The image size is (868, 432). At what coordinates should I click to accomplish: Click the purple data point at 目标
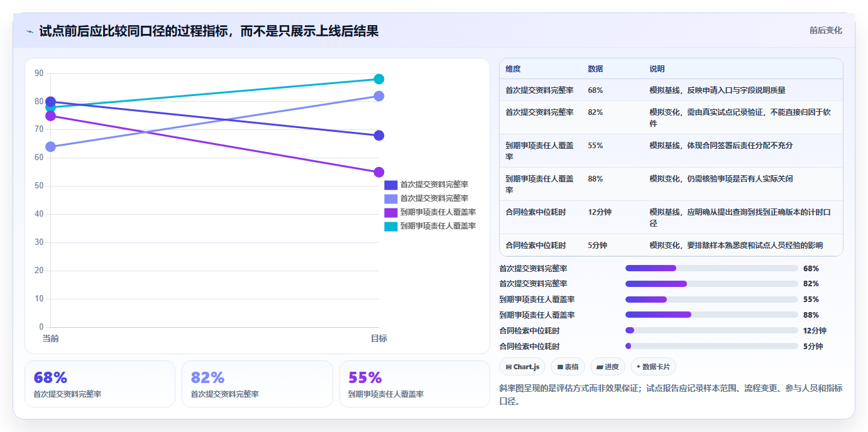(379, 172)
